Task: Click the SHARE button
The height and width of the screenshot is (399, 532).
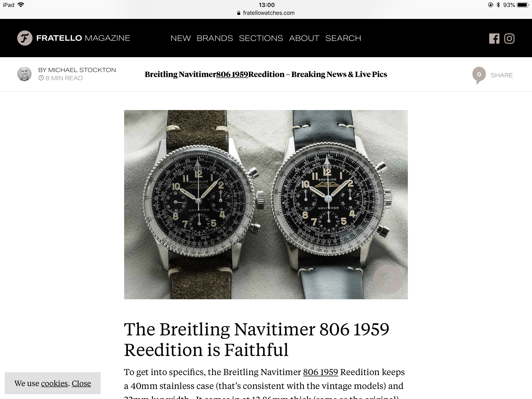Action: pos(502,75)
